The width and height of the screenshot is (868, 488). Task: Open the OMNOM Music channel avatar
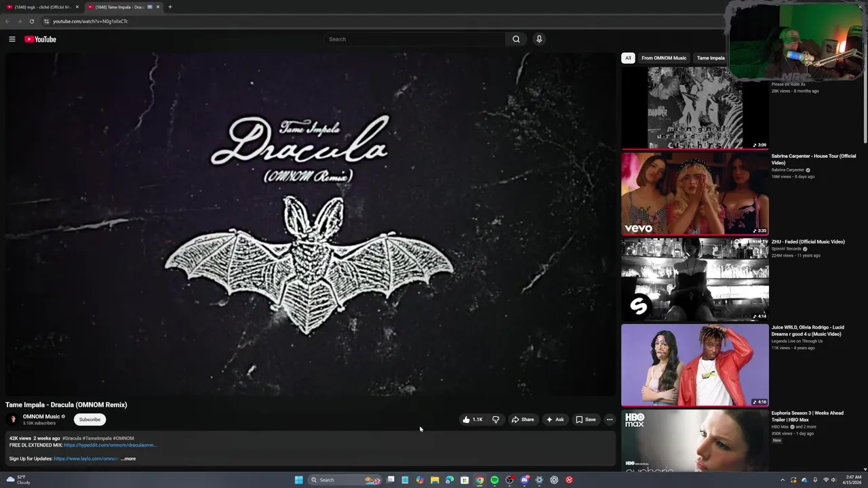tap(13, 420)
